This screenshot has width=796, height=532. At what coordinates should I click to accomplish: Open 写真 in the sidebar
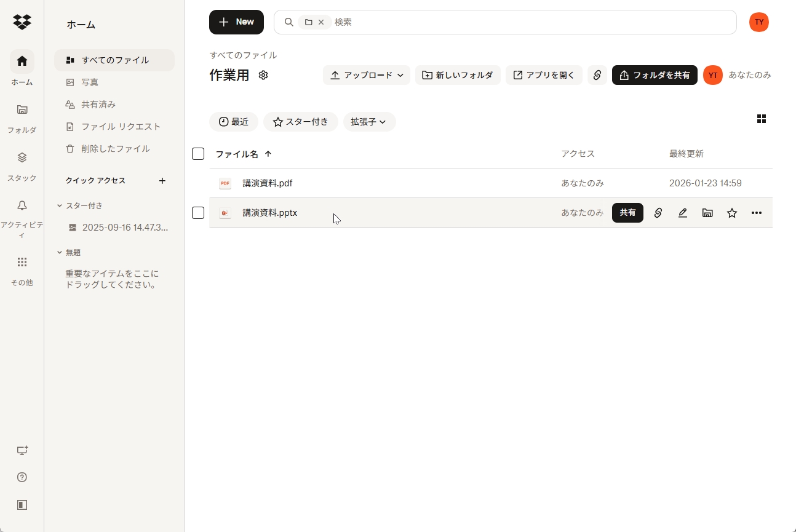tap(114, 82)
